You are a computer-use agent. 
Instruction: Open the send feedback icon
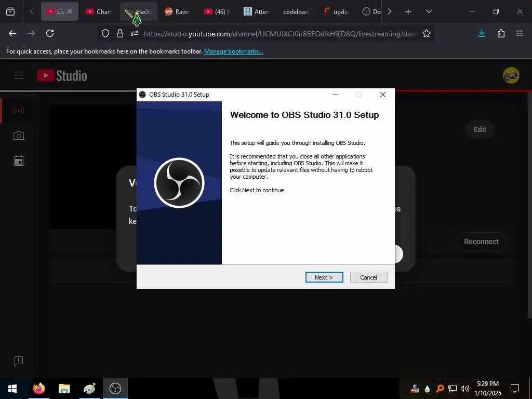pyautogui.click(x=19, y=361)
